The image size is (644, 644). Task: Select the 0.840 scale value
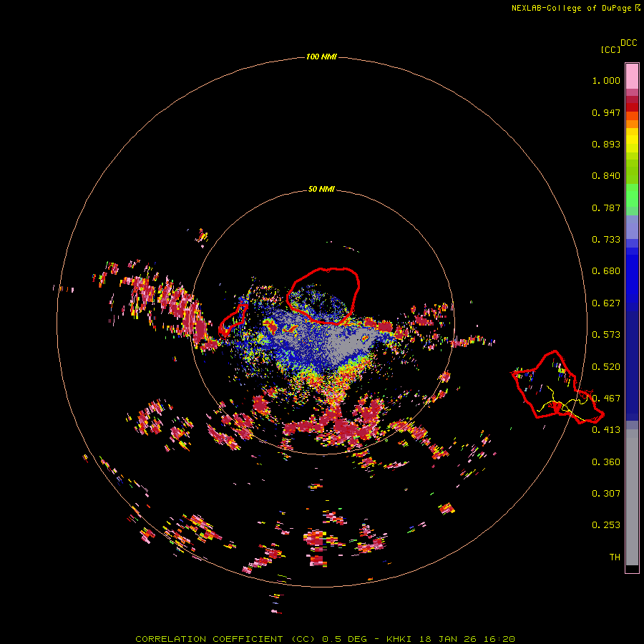pos(606,176)
